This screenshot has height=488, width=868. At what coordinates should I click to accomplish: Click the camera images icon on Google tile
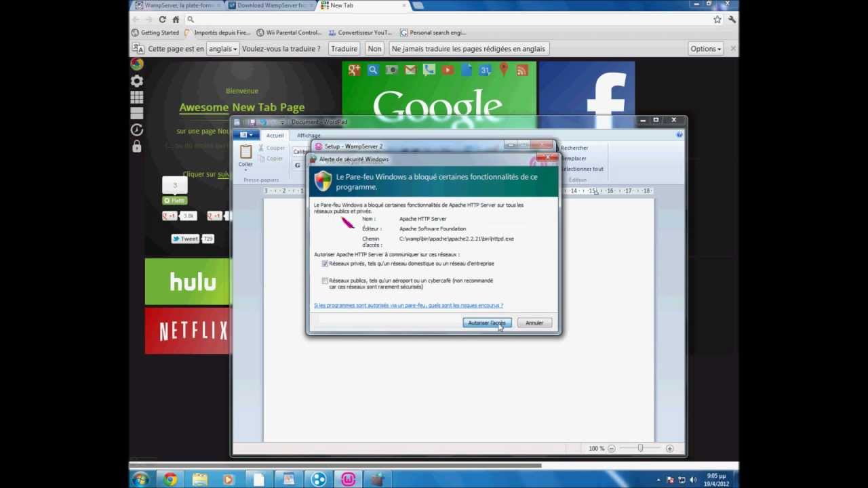pos(391,70)
